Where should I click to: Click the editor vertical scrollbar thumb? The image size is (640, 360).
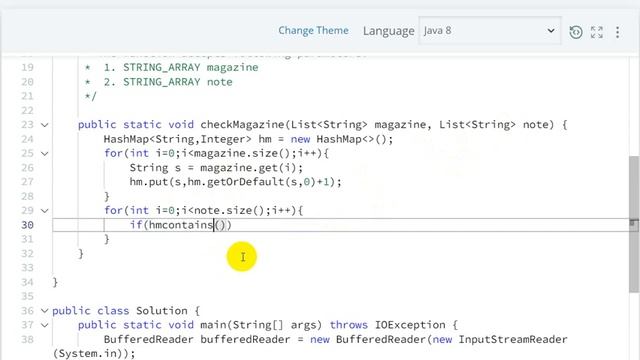[x=633, y=224]
